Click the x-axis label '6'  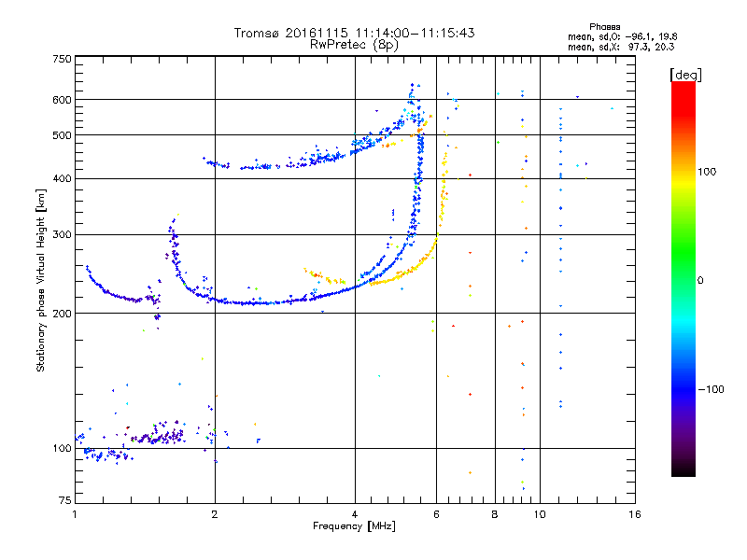[x=436, y=514]
